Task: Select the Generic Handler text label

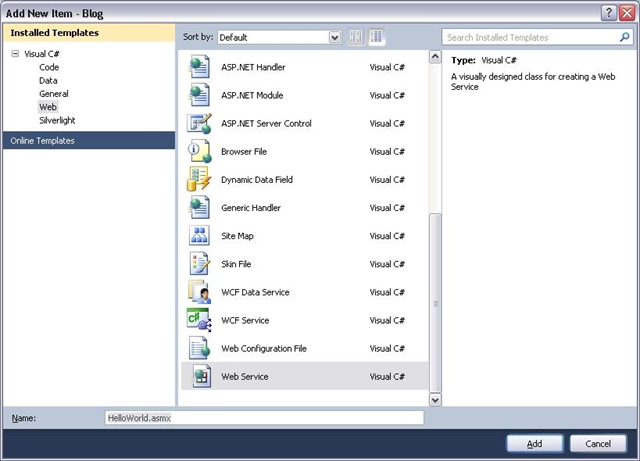Action: pos(251,207)
